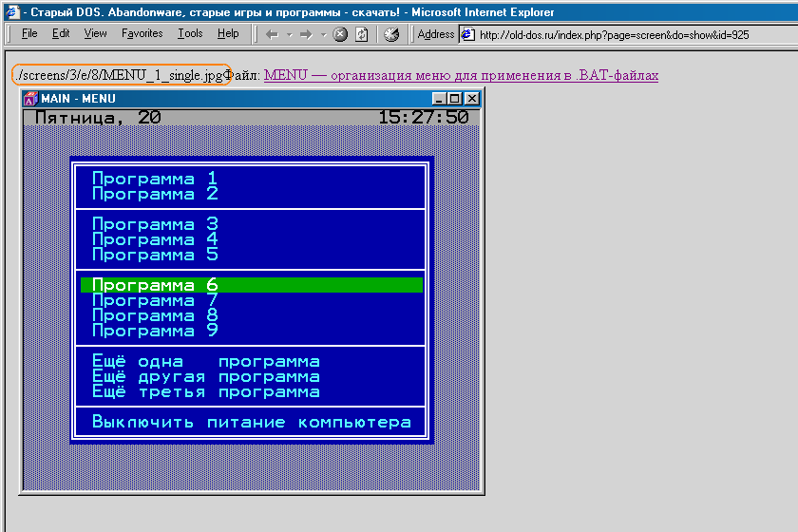Open the MENU .BAT-файлах file link
798x532 pixels.
tap(461, 75)
